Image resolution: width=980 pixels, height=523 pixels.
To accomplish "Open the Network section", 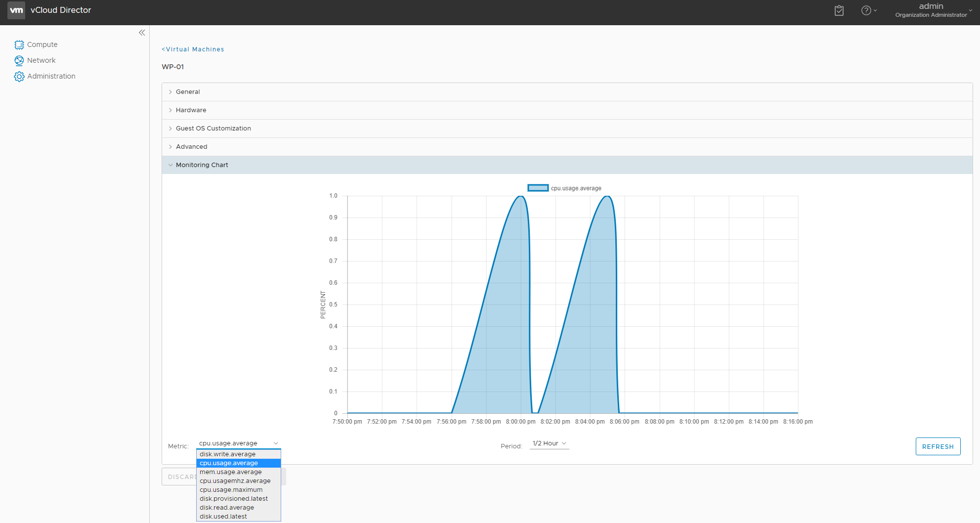I will 41,60.
